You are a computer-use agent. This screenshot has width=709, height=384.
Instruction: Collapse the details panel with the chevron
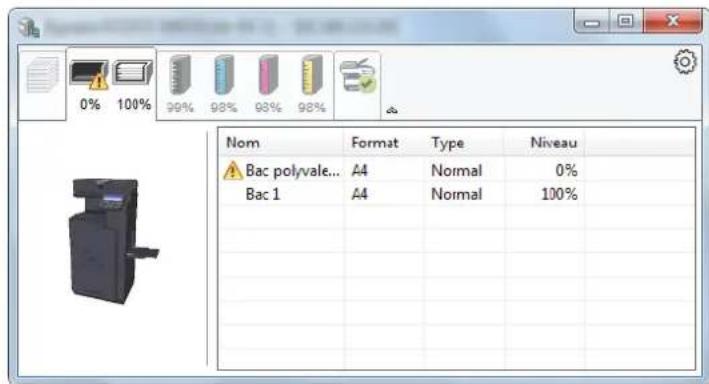pos(392,110)
